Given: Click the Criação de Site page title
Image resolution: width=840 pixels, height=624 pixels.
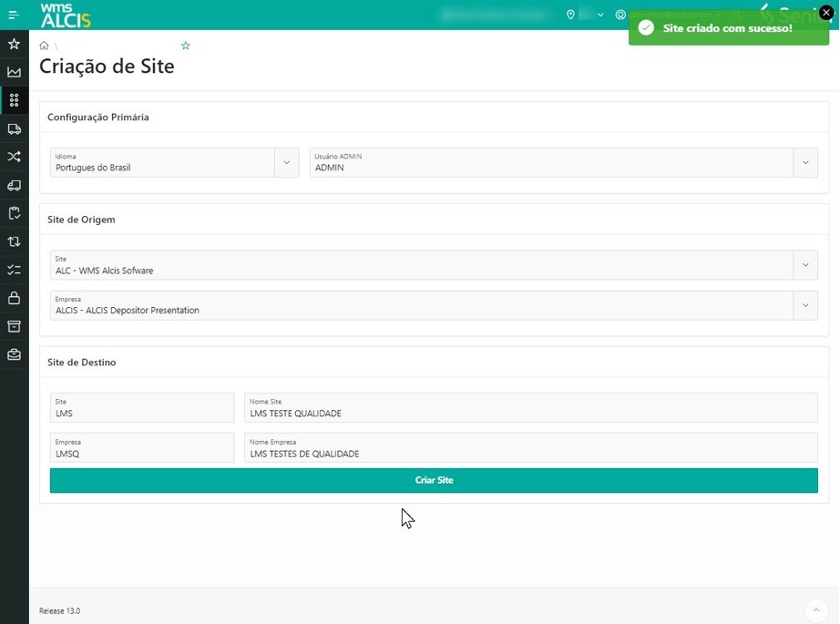Looking at the screenshot, I should coord(107,66).
